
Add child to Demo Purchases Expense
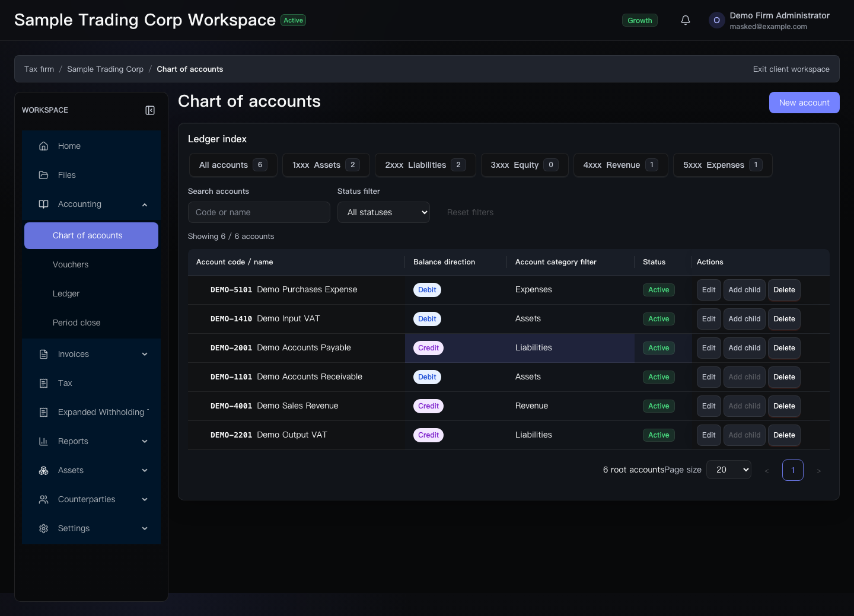click(744, 290)
